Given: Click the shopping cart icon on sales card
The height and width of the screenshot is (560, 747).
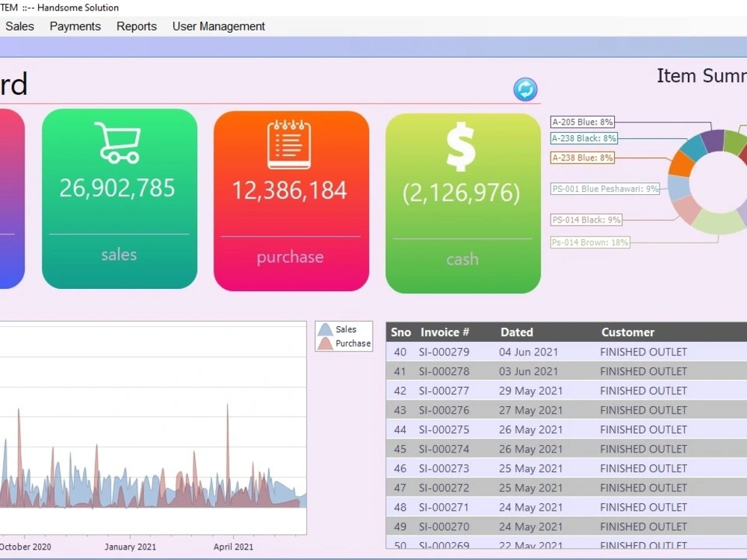Looking at the screenshot, I should coord(118,143).
